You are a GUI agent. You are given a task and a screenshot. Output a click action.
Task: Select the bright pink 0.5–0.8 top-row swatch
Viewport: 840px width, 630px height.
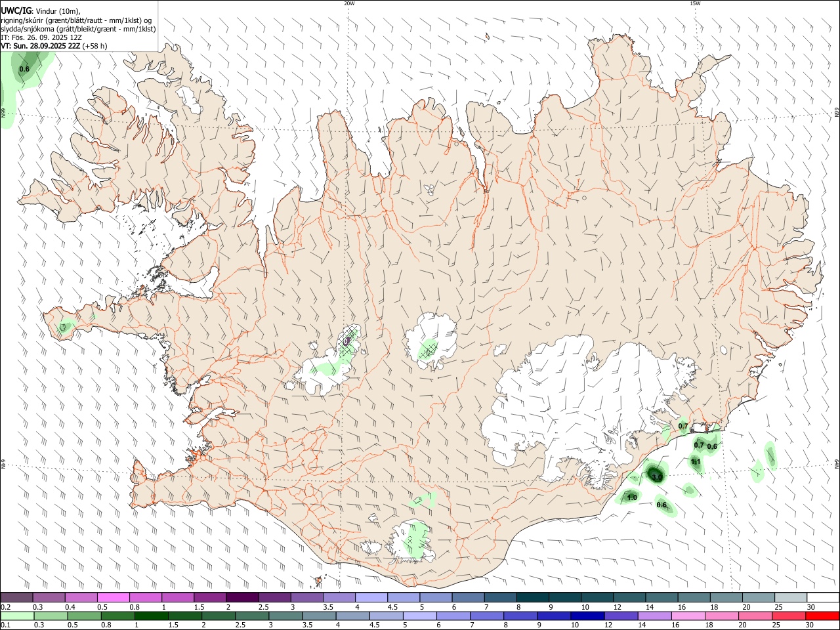coord(113,597)
